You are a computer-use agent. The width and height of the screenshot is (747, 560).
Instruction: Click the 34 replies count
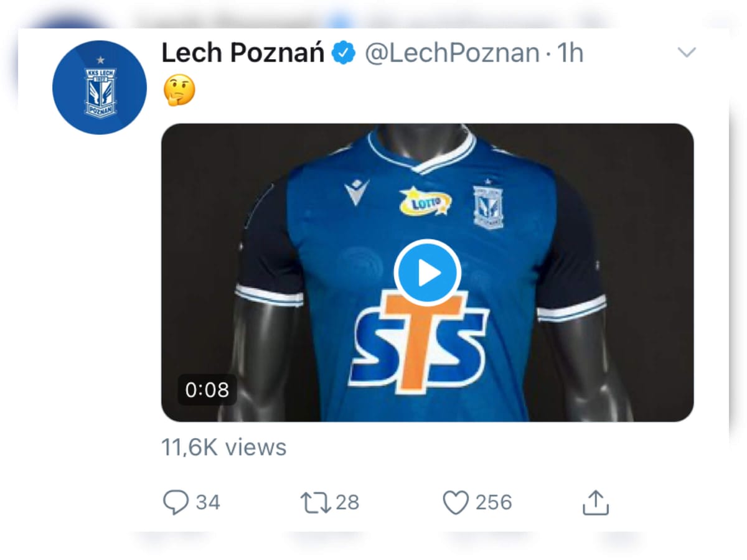(x=209, y=501)
